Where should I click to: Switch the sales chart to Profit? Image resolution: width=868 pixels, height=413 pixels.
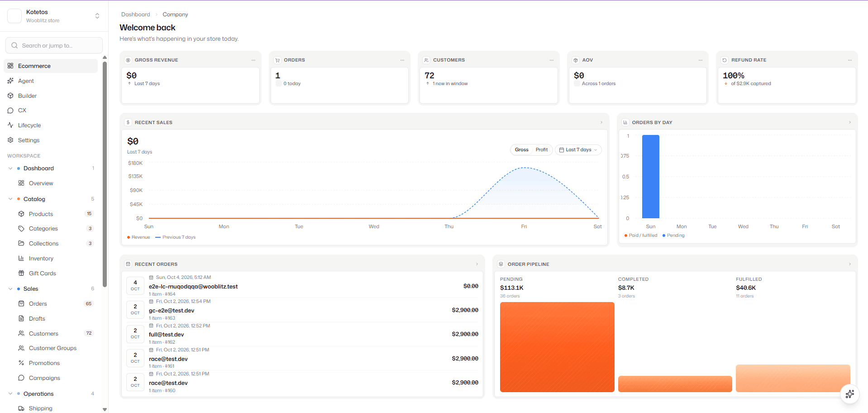click(x=542, y=150)
